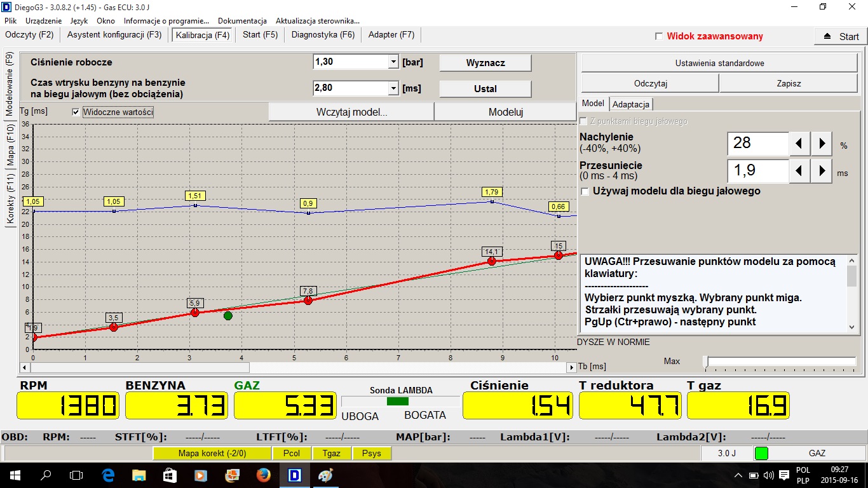Open the Diagnostyka (F6) tab
868x488 pixels.
[x=323, y=35]
